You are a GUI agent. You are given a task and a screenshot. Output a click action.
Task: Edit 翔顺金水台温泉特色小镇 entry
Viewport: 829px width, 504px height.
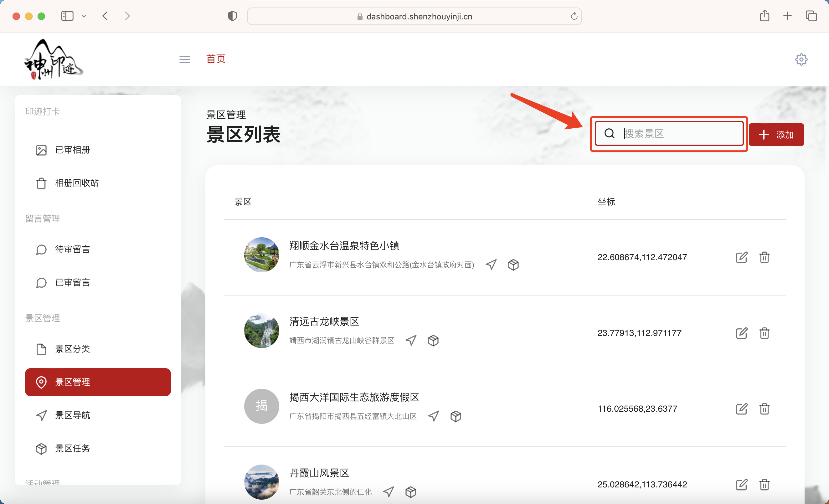pos(742,257)
